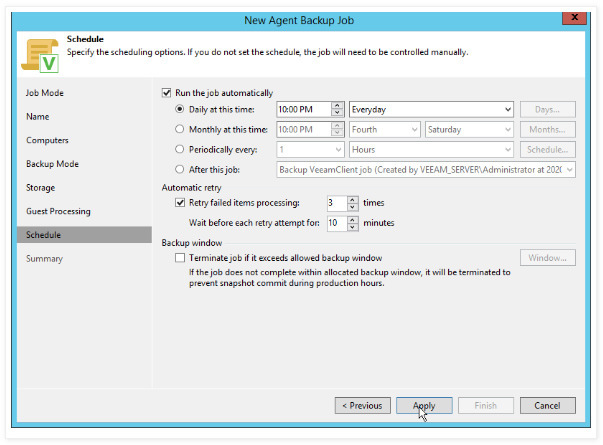Viewport: 603px width, 445px height.
Task: Increase the daily time spinner value
Action: pos(338,106)
